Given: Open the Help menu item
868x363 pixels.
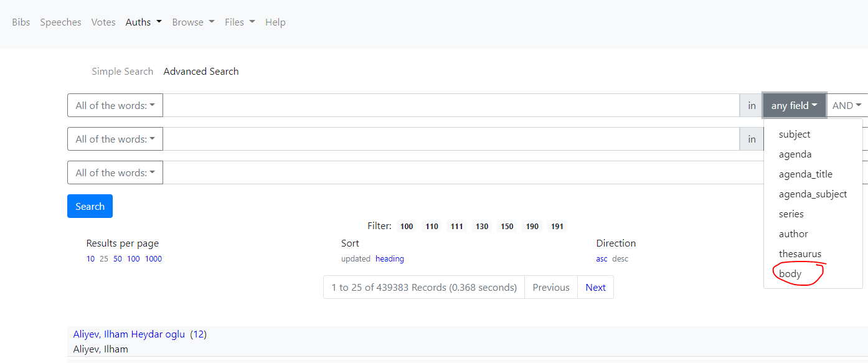Looking at the screenshot, I should [x=275, y=22].
